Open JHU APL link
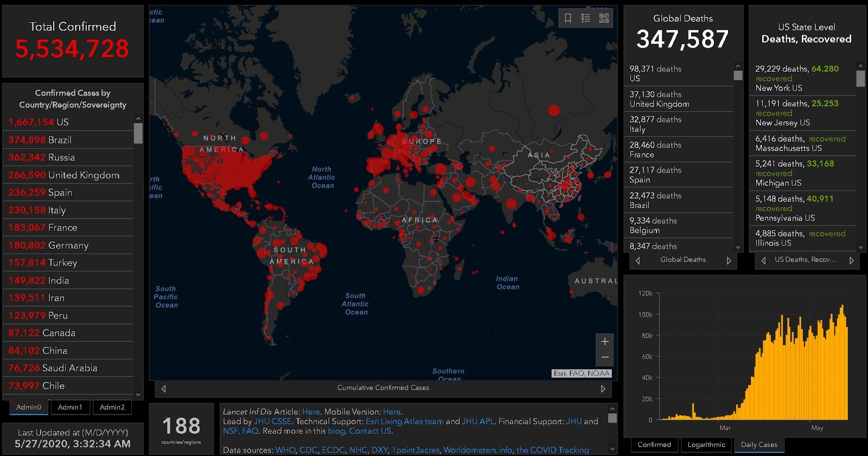This screenshot has width=868, height=456. [x=478, y=421]
